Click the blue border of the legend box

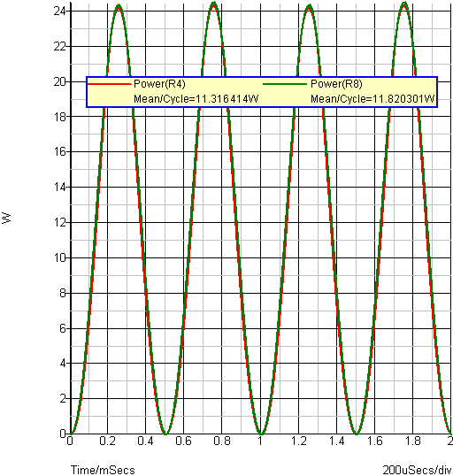(x=262, y=77)
